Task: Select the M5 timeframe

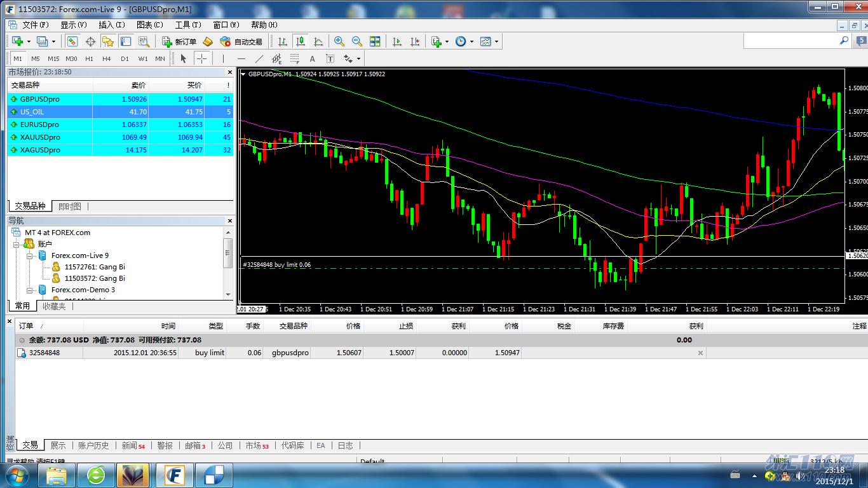Action: click(x=36, y=58)
